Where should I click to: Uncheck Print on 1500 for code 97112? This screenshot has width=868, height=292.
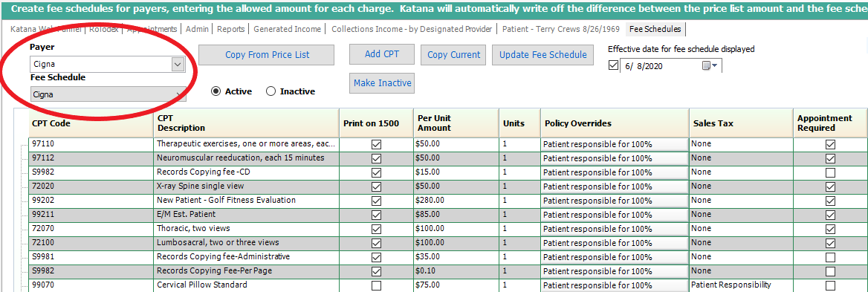pyautogui.click(x=377, y=158)
